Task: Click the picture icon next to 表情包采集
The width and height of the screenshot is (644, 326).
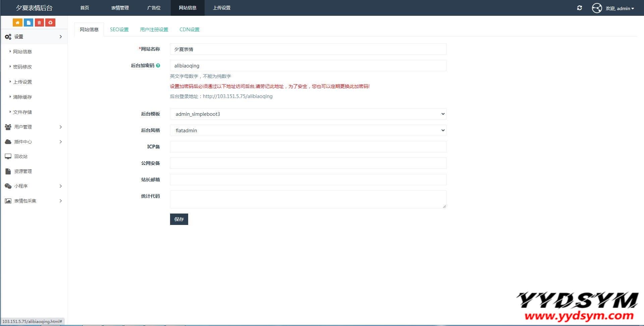Action: tap(8, 201)
